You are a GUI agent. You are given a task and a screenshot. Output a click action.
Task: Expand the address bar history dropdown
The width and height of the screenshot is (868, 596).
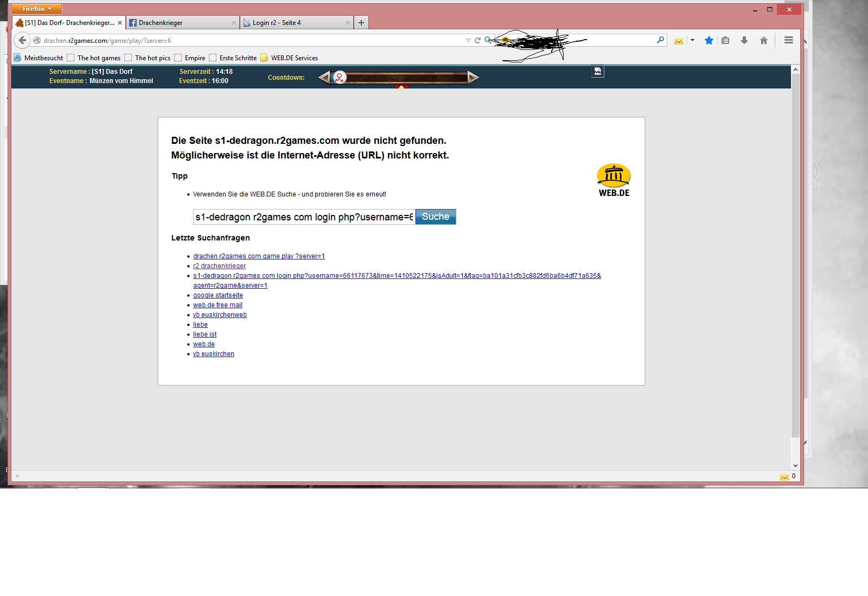468,40
